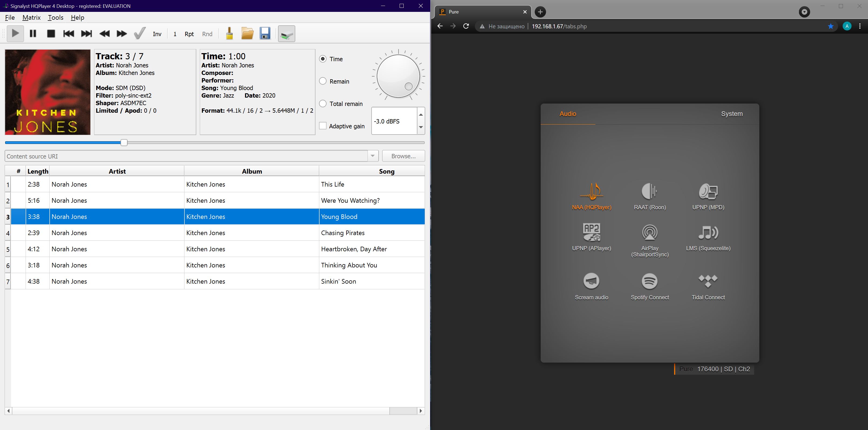
Task: Skip to the next track
Action: click(86, 34)
